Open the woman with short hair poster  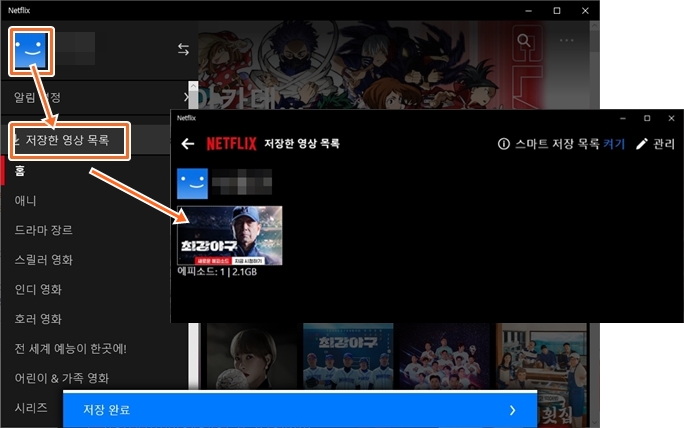coord(252,356)
